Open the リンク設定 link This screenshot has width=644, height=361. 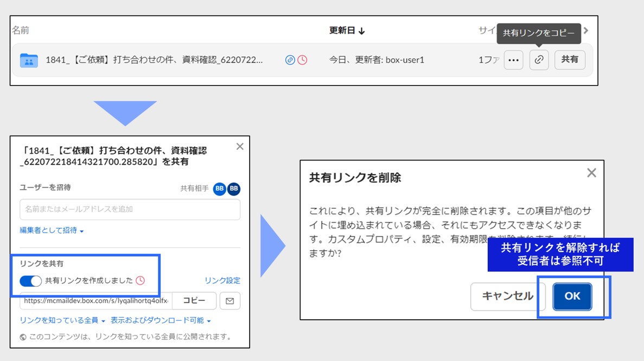point(222,281)
